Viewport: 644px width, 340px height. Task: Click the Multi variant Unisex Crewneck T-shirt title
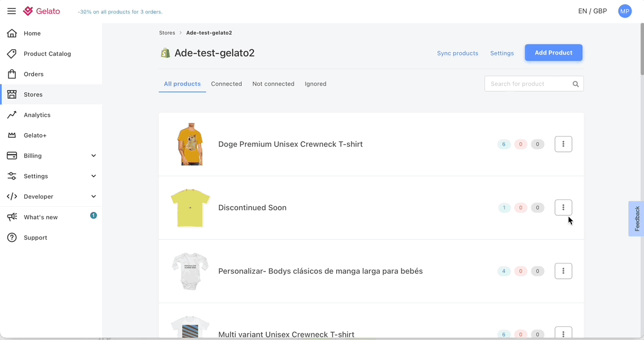[x=286, y=334]
